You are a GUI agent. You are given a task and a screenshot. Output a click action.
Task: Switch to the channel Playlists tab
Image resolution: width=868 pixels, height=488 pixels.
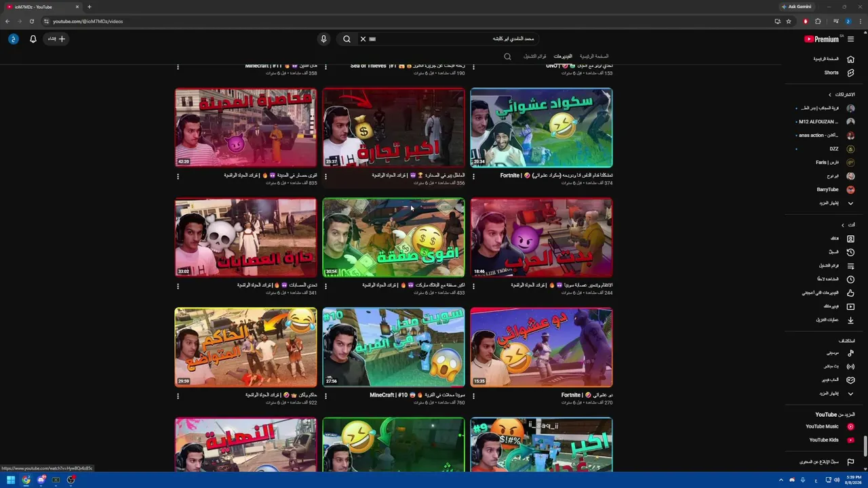(535, 56)
